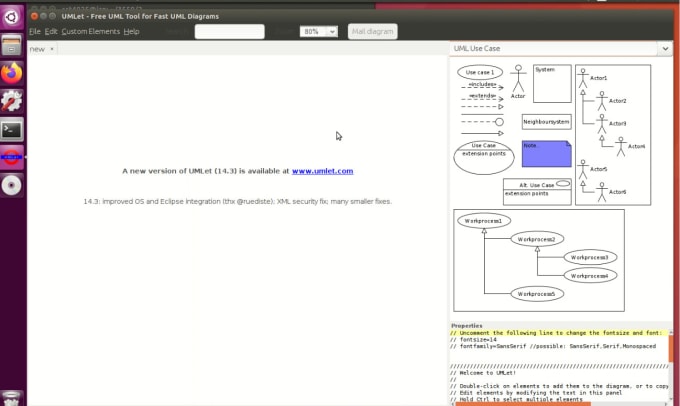Screen dimensions: 680x406
Task: Select the System box element
Action: point(552,84)
